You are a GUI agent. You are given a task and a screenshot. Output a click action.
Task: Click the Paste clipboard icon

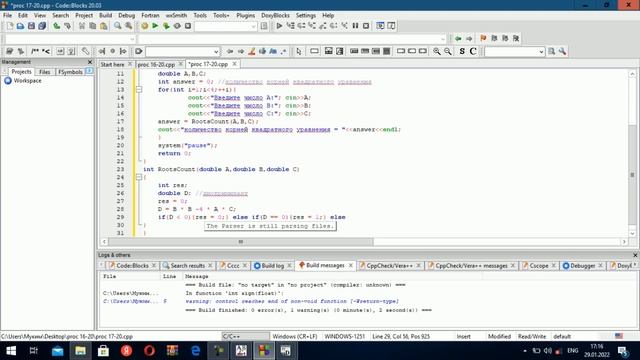[104, 26]
